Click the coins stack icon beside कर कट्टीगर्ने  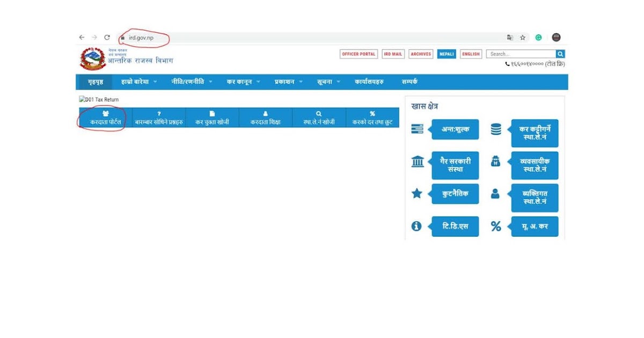[x=496, y=129]
